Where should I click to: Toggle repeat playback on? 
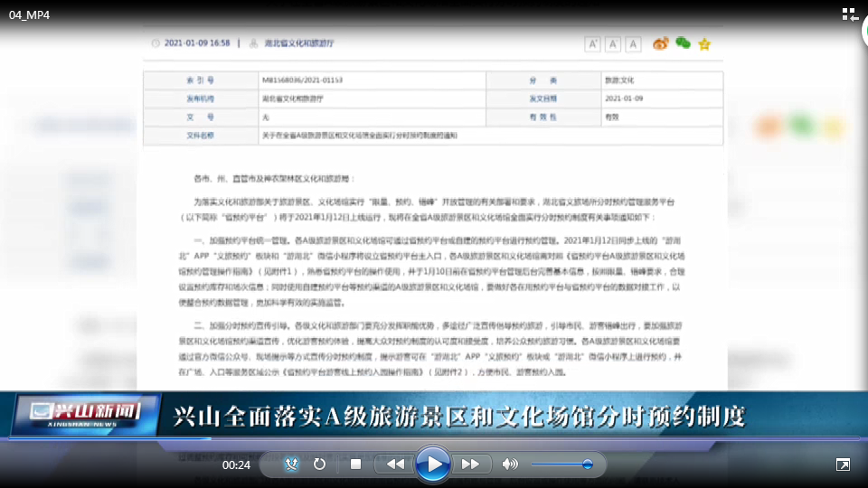(319, 465)
